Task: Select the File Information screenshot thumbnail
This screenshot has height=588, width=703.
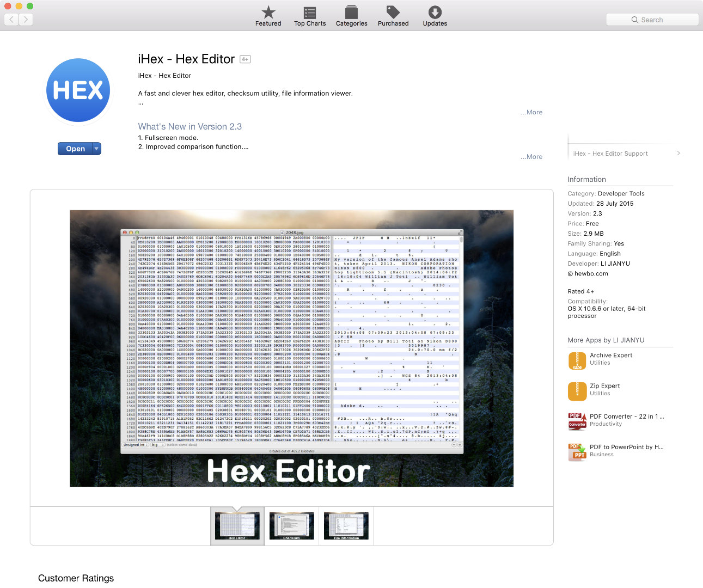Action: [346, 526]
